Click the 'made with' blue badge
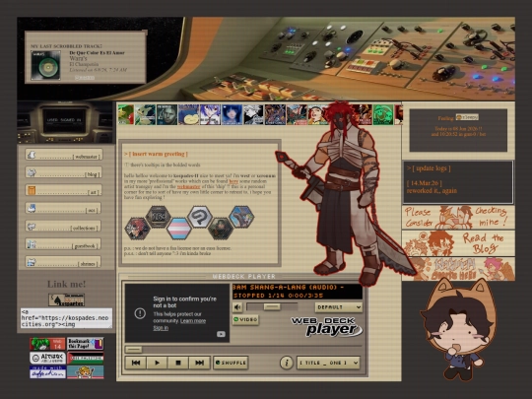The height and width of the screenshot is (399, 532). tap(47, 372)
